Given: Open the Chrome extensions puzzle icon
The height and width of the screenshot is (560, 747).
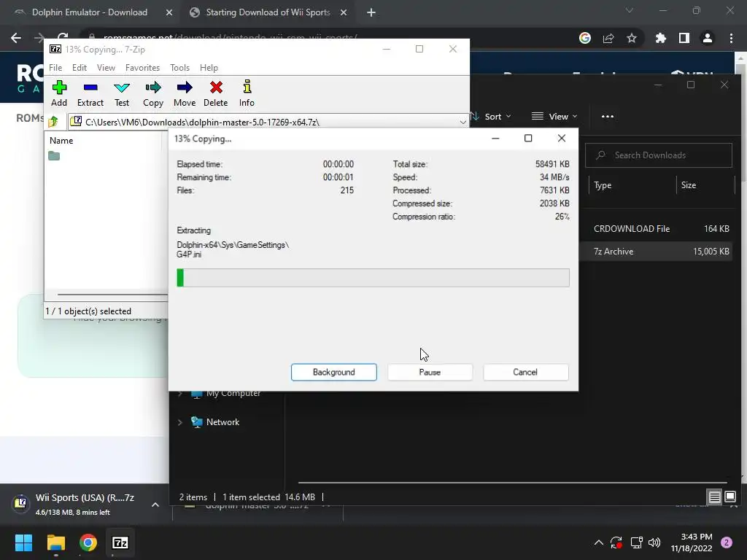Looking at the screenshot, I should click(660, 38).
